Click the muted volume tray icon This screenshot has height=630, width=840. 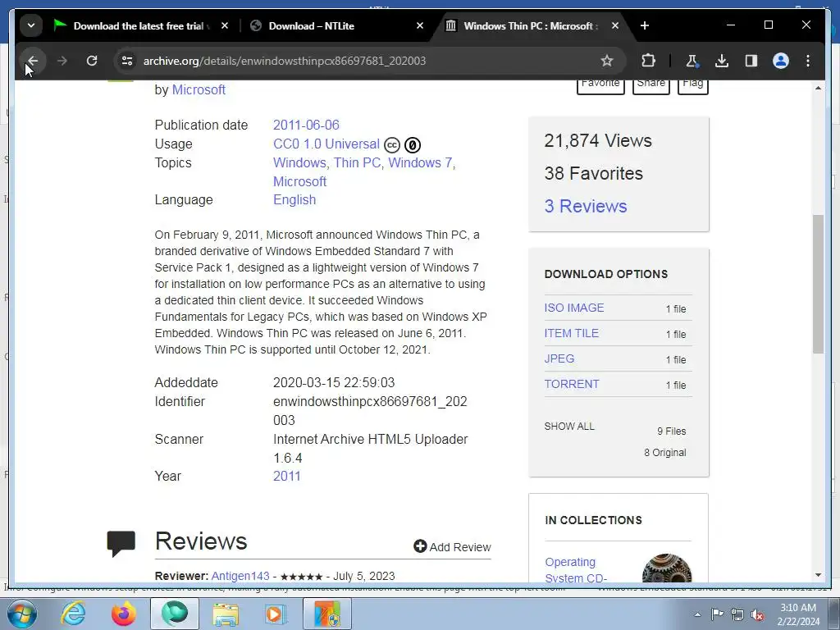tap(757, 615)
